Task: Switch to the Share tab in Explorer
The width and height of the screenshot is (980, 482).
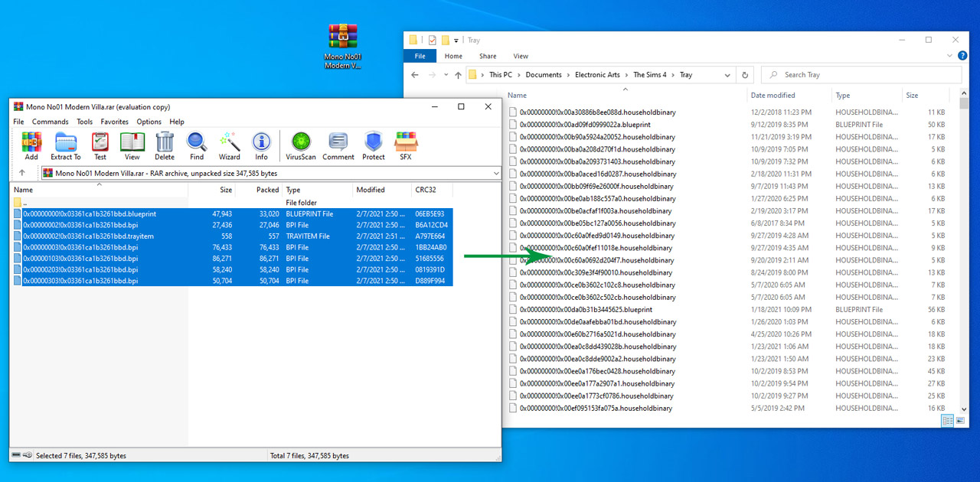Action: [488, 56]
